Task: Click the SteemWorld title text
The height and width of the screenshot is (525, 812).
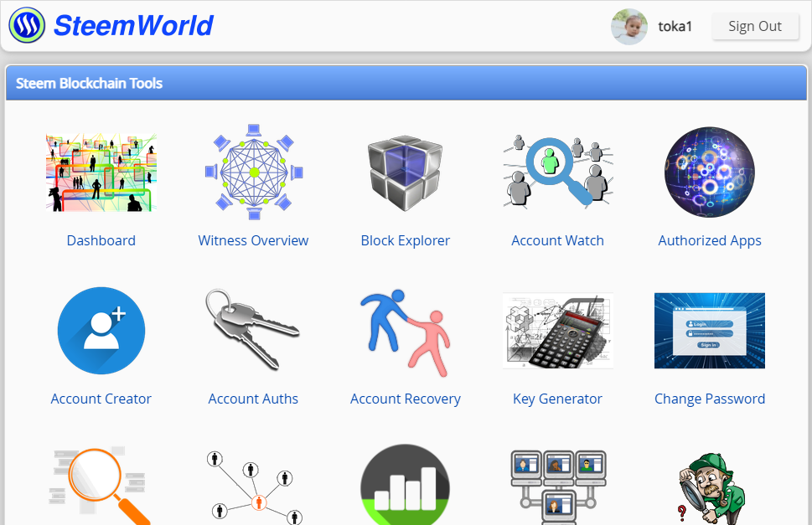Action: (x=133, y=25)
